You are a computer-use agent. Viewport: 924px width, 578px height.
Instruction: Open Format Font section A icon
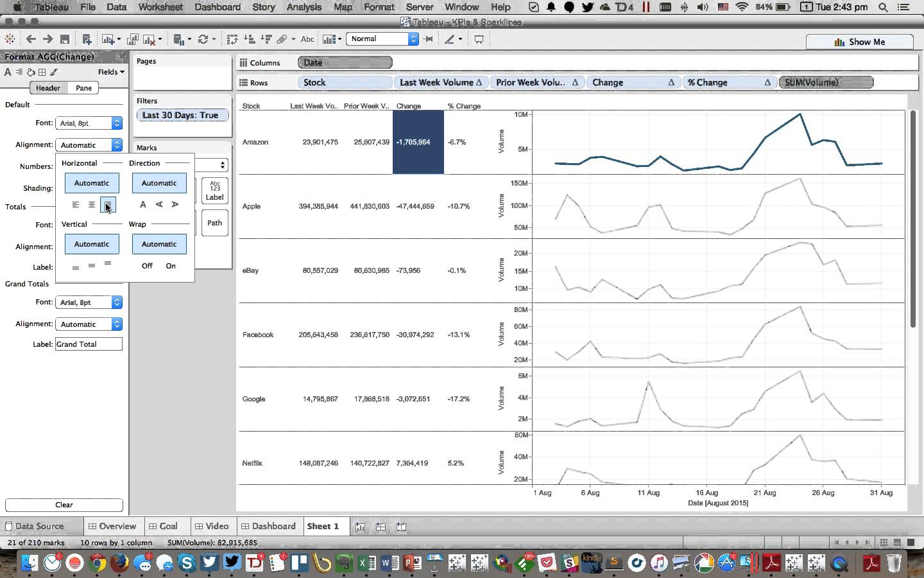pyautogui.click(x=8, y=72)
